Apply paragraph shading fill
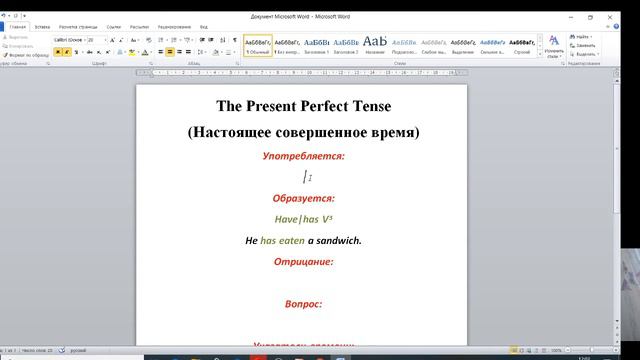Screen dimensions: 640x360 [216, 52]
